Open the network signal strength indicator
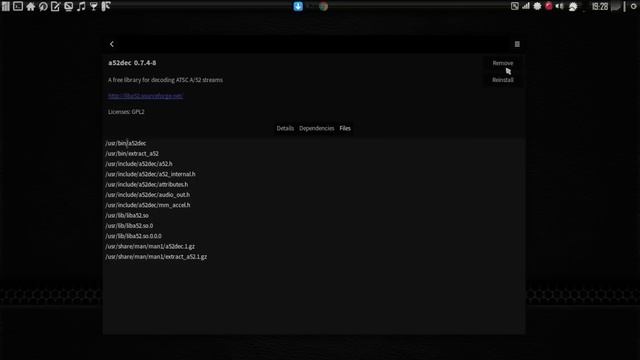Image resolution: width=640 pixels, height=360 pixels. tap(526, 6)
